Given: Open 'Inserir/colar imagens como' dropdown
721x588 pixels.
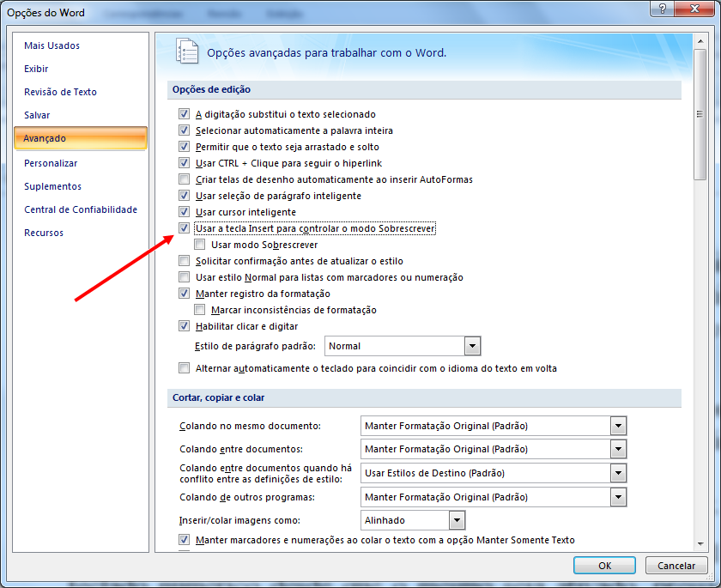Looking at the screenshot, I should [457, 520].
